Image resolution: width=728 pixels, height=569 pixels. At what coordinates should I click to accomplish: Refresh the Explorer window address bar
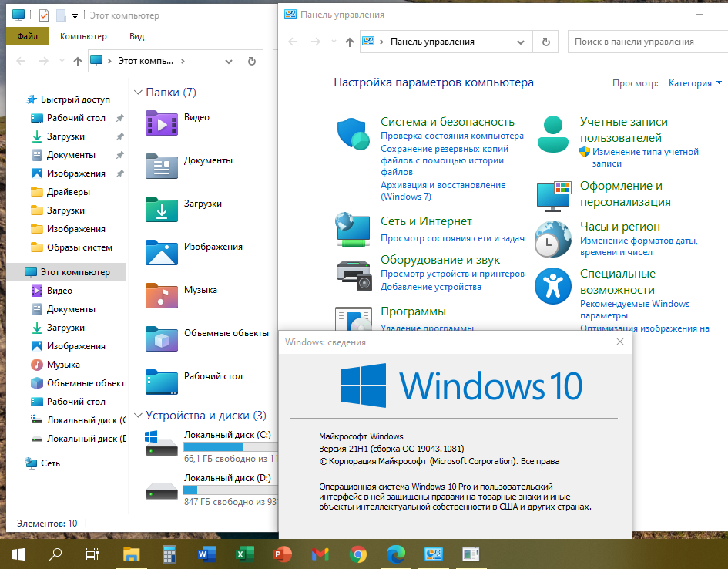tap(252, 61)
